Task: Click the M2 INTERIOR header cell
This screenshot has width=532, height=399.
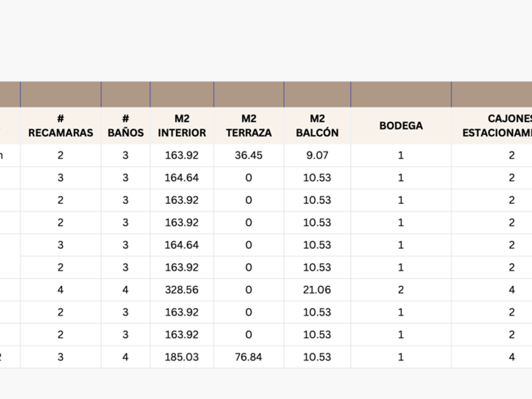Action: (x=182, y=125)
